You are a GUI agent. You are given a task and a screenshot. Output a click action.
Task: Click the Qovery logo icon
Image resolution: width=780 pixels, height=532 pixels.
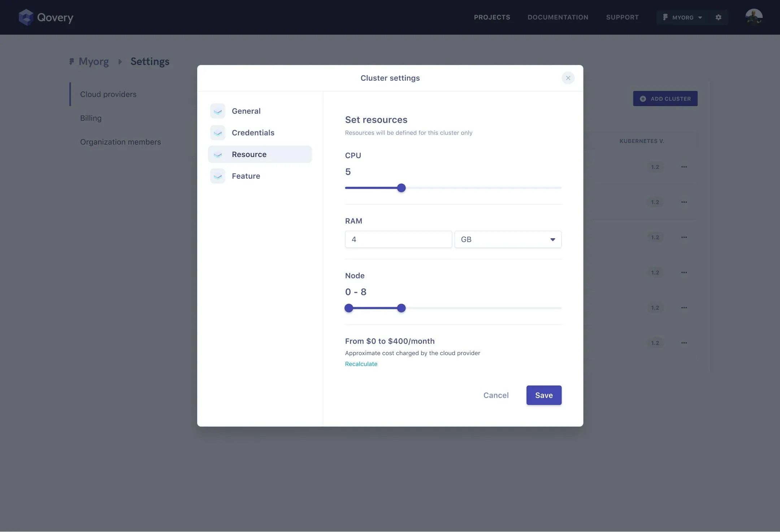26,17
